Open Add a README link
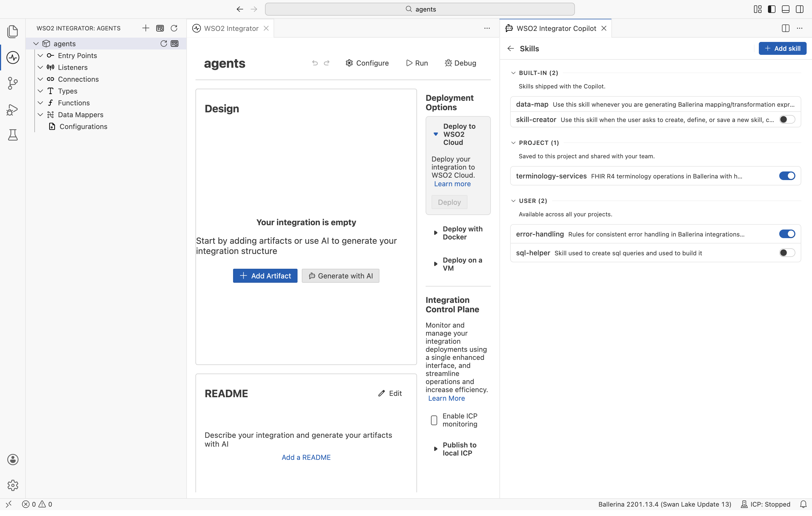Screen dimensions: 812x516 click(x=306, y=457)
